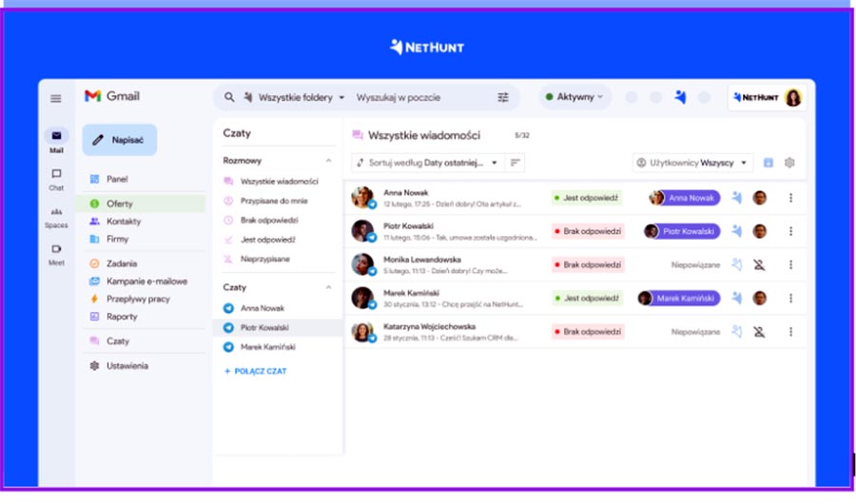Image resolution: width=856 pixels, height=504 pixels.
Task: Click unassigned user icon in Katarzyna Wojciechowska row
Action: pyautogui.click(x=759, y=332)
